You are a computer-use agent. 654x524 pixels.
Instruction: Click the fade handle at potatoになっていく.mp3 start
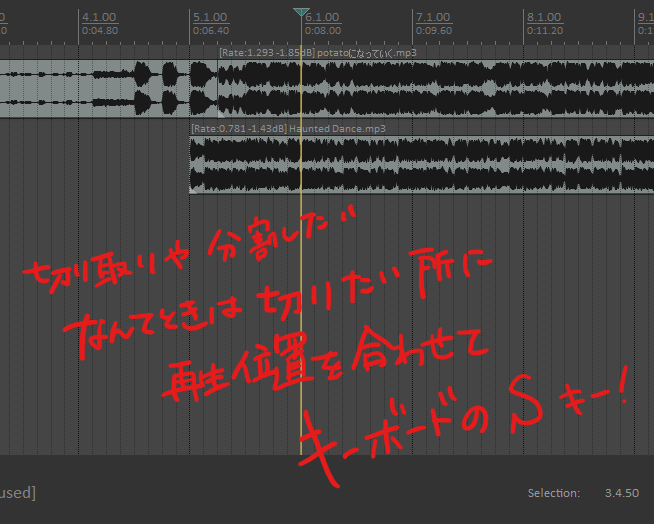[221, 114]
